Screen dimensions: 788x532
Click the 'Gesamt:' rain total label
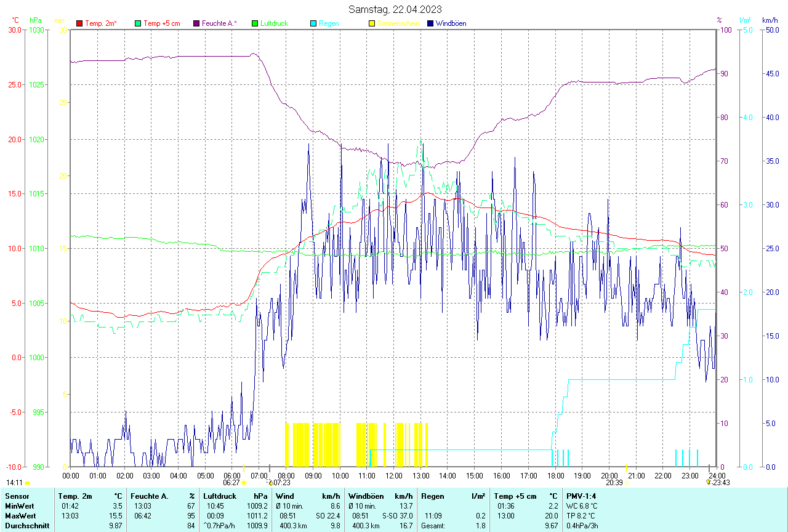433,526
